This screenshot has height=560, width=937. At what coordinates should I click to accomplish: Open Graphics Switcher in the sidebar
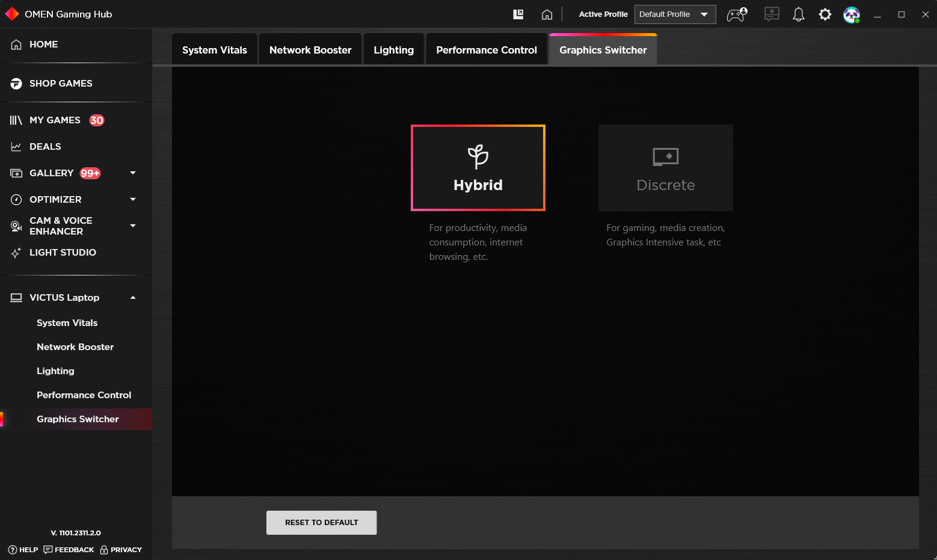[78, 419]
